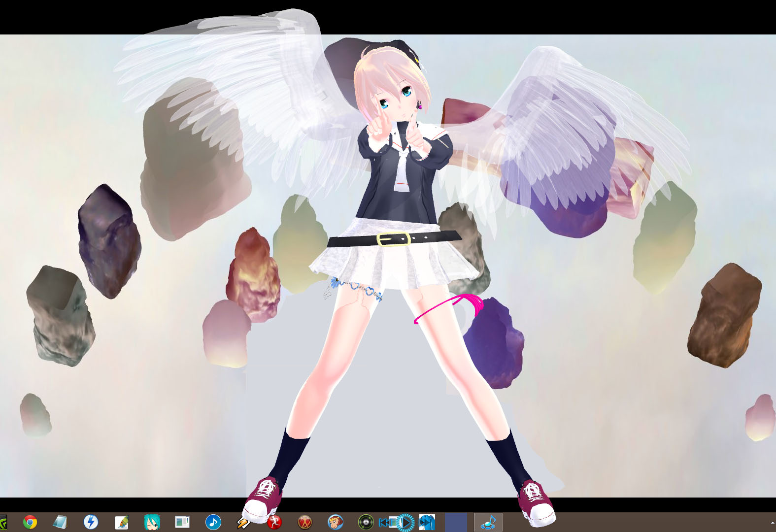
Task: Launch the Vitruvian man red circle icon
Action: [x=305, y=522]
